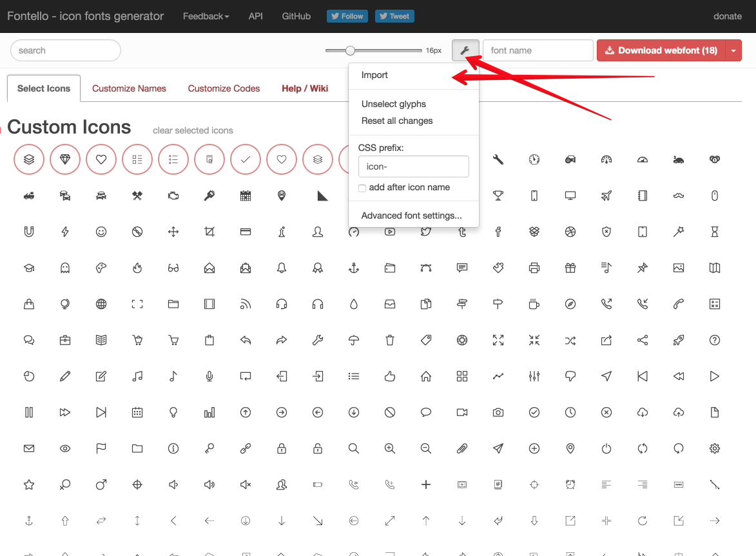
Task: Switch to the Customize Names tab
Action: point(129,88)
